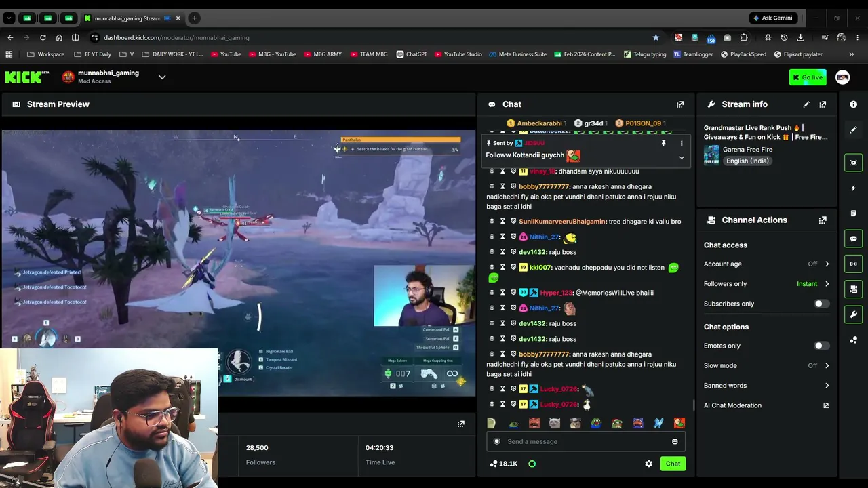Image resolution: width=868 pixels, height=488 pixels.
Task: Switch to the munnabhai_gaming Stream tab
Action: click(x=132, y=18)
